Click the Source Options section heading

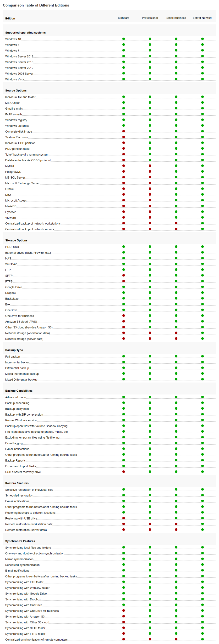pos(16,90)
